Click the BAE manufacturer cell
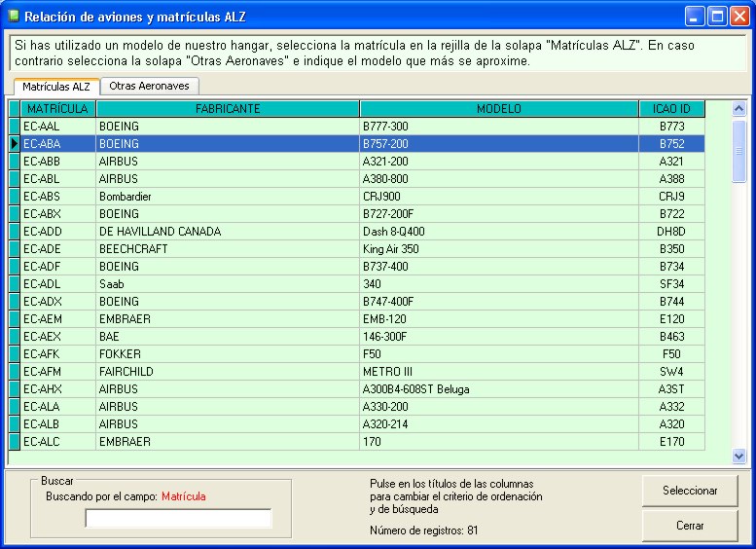Screen dimensions: 756x549 tap(228, 337)
